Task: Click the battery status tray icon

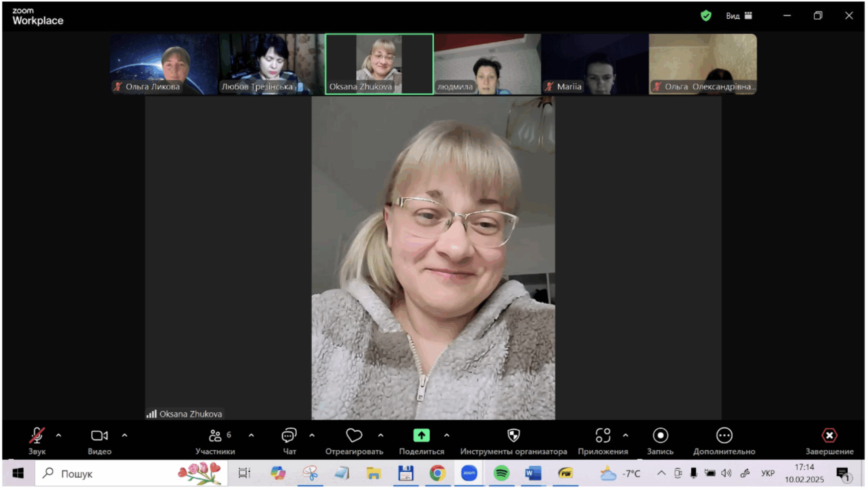Action: (710, 473)
